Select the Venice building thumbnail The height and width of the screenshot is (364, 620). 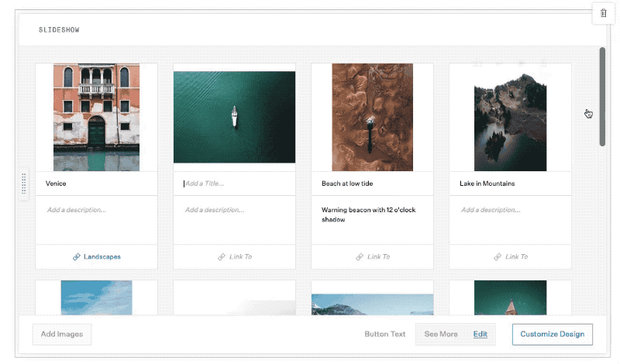pyautogui.click(x=96, y=117)
